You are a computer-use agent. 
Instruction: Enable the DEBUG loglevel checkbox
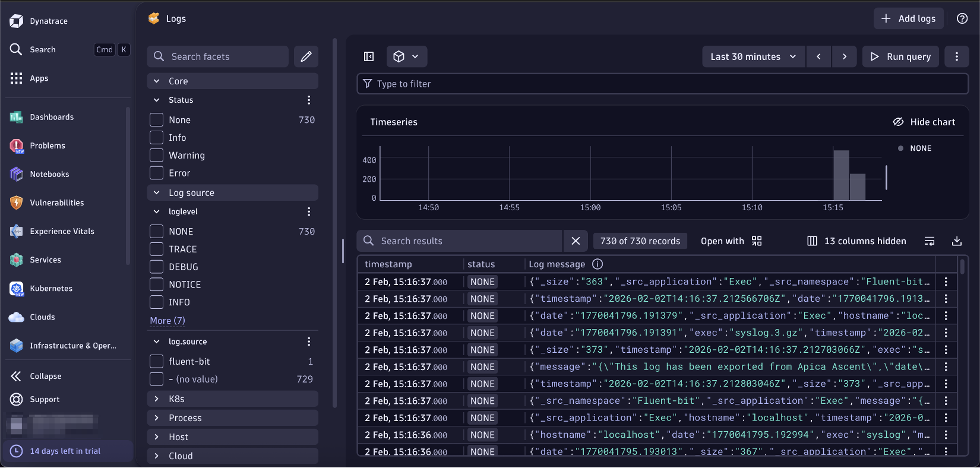pyautogui.click(x=156, y=267)
